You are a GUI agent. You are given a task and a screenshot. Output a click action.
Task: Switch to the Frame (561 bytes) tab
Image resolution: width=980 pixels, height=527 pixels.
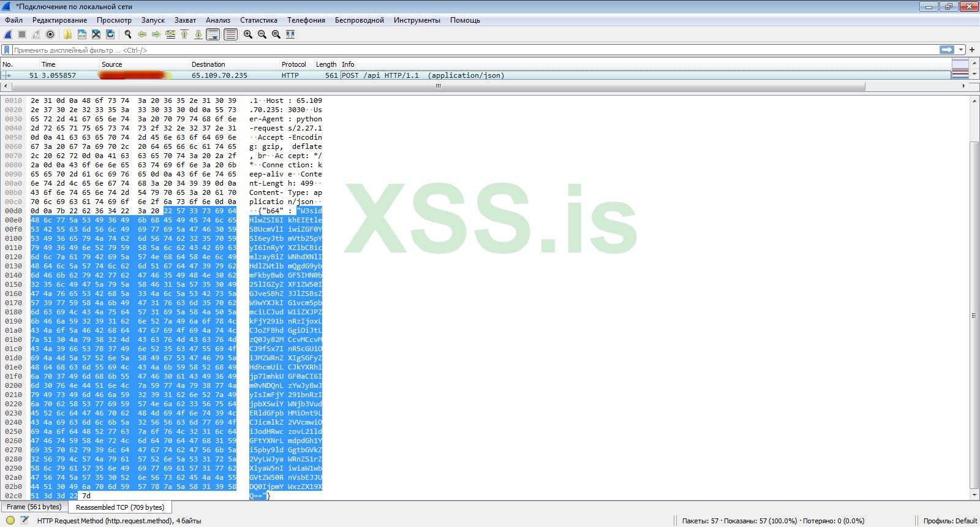click(x=34, y=507)
